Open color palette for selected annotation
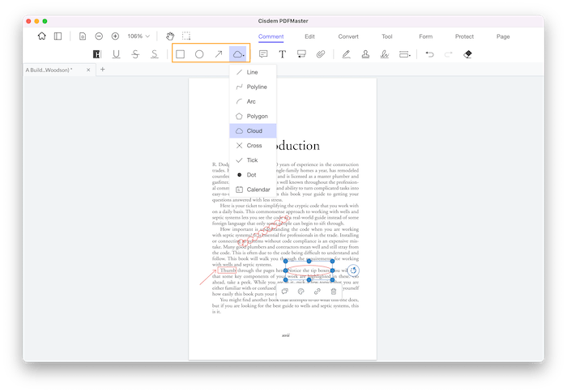 (x=301, y=292)
